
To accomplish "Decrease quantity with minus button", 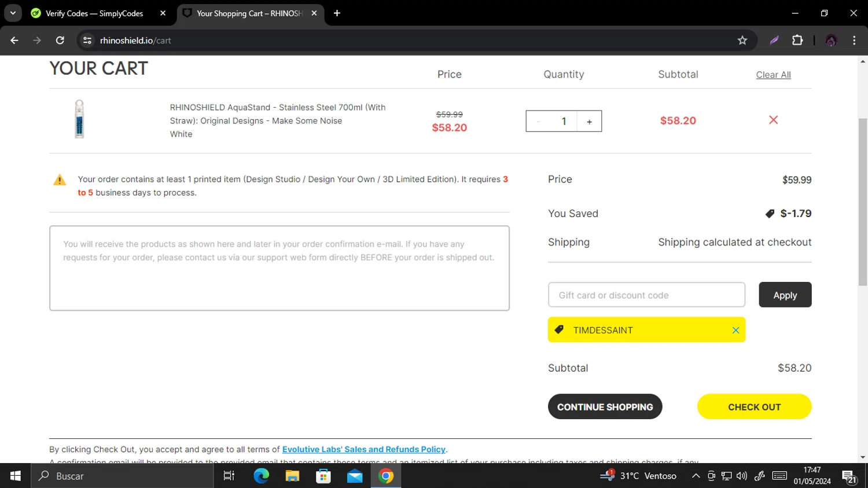I will point(538,122).
